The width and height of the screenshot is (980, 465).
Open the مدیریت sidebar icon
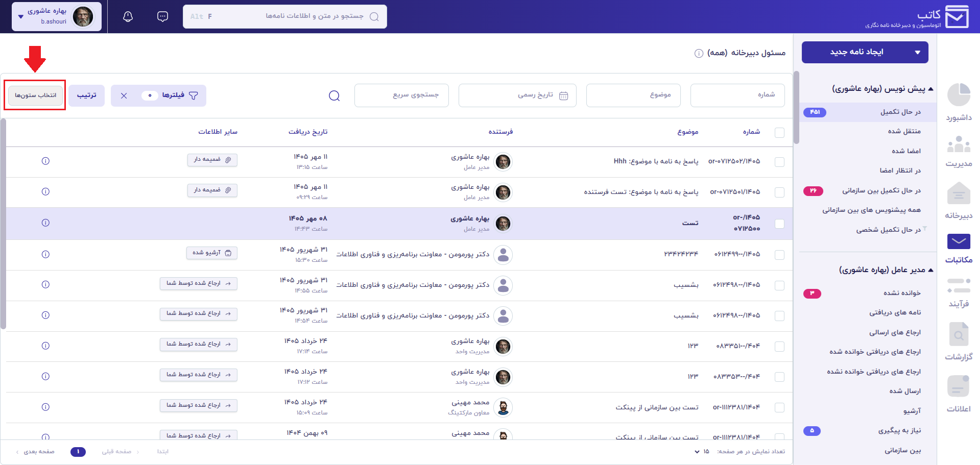coord(959,144)
